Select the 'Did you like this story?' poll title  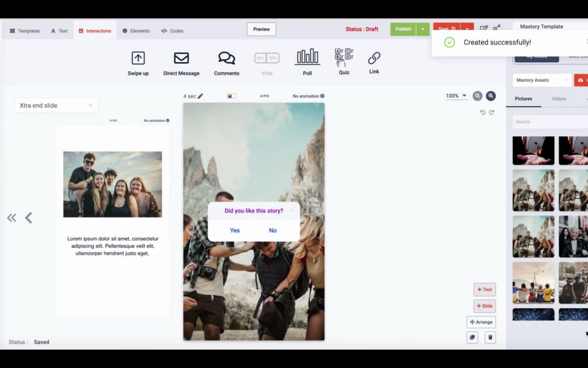pyautogui.click(x=253, y=211)
